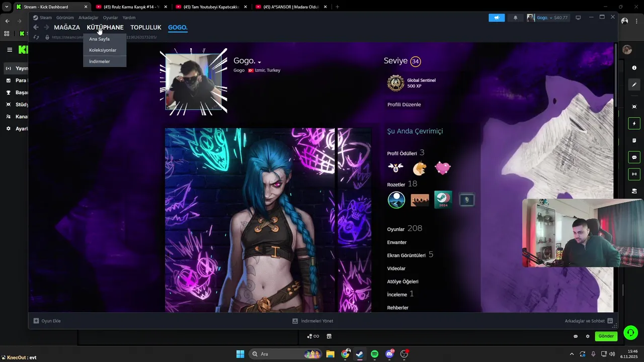The image size is (644, 362).
Task: Click the green Gönder button
Action: click(x=606, y=336)
